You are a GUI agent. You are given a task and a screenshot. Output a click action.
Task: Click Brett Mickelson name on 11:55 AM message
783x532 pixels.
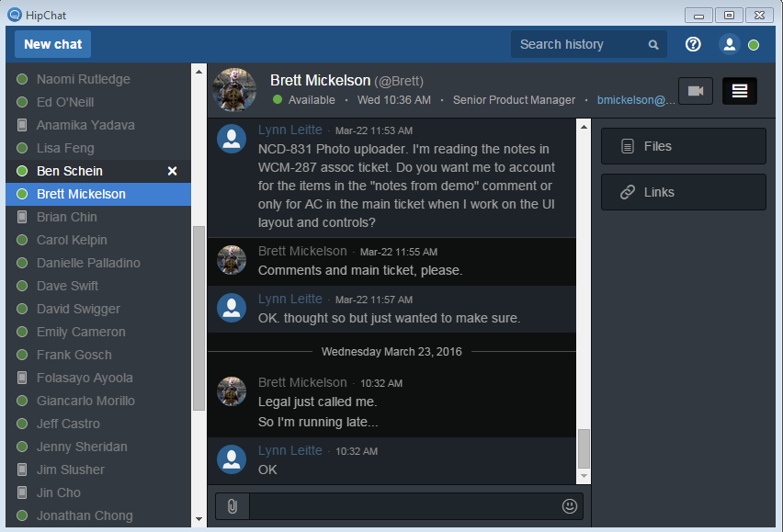coord(302,251)
